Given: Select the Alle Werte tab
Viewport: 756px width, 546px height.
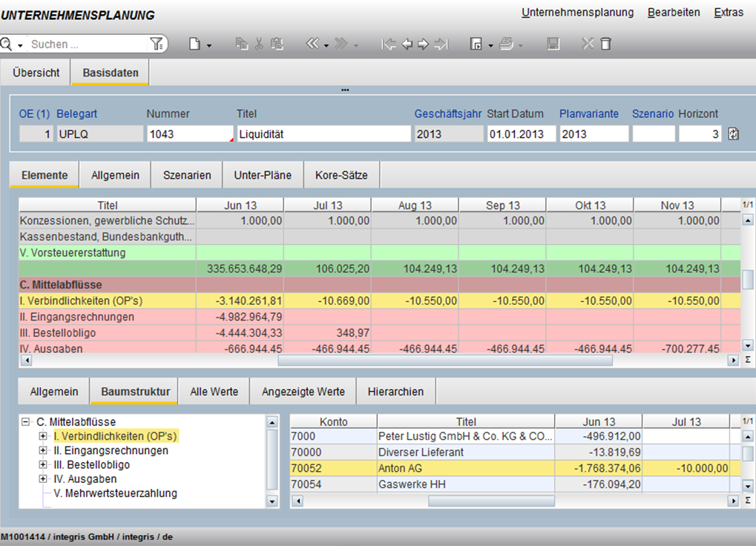Looking at the screenshot, I should pyautogui.click(x=214, y=392).
